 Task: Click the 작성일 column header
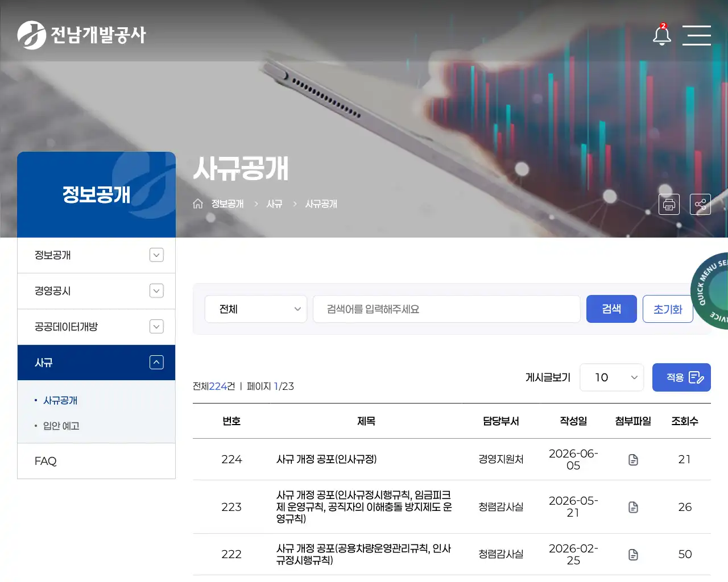pos(573,421)
